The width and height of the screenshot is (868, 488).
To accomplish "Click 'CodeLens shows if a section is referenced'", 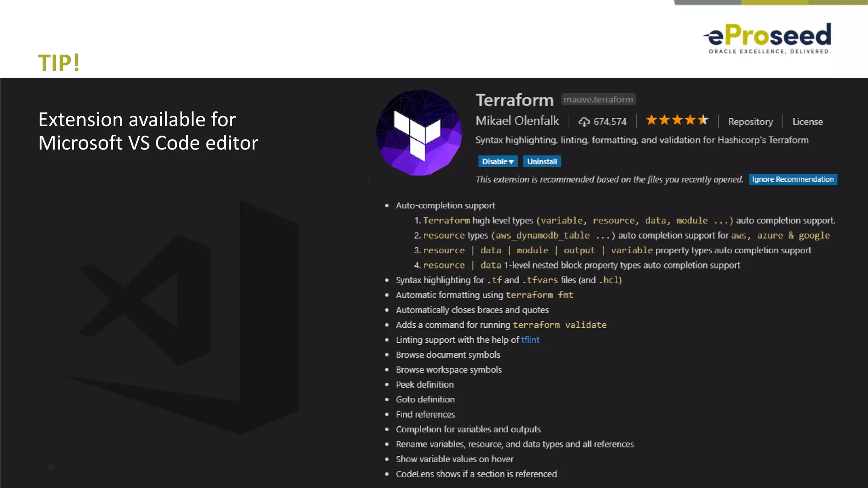I will click(x=476, y=474).
